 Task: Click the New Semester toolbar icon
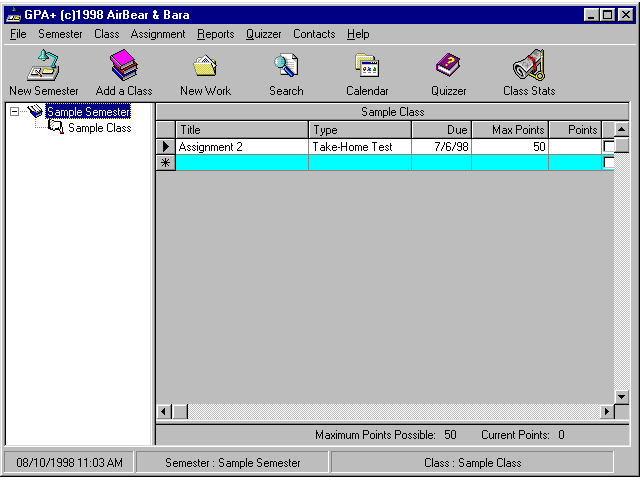[43, 67]
